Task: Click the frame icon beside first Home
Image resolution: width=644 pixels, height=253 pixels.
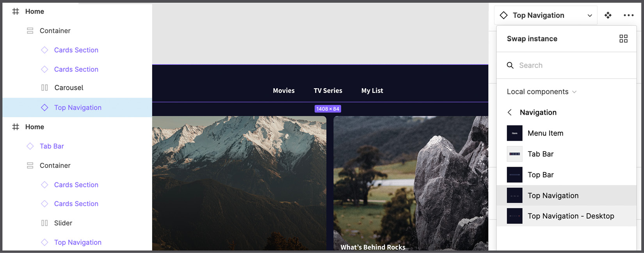Action: [16, 11]
